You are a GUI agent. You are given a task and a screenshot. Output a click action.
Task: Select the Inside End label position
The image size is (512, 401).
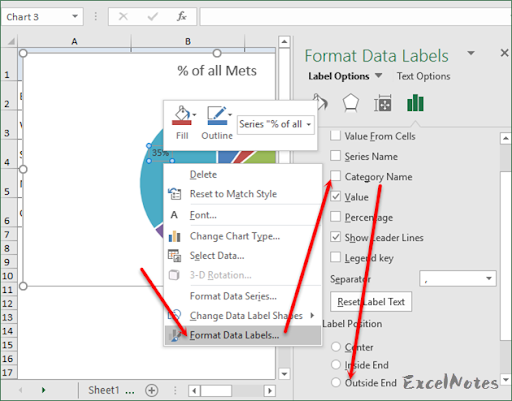coord(336,364)
